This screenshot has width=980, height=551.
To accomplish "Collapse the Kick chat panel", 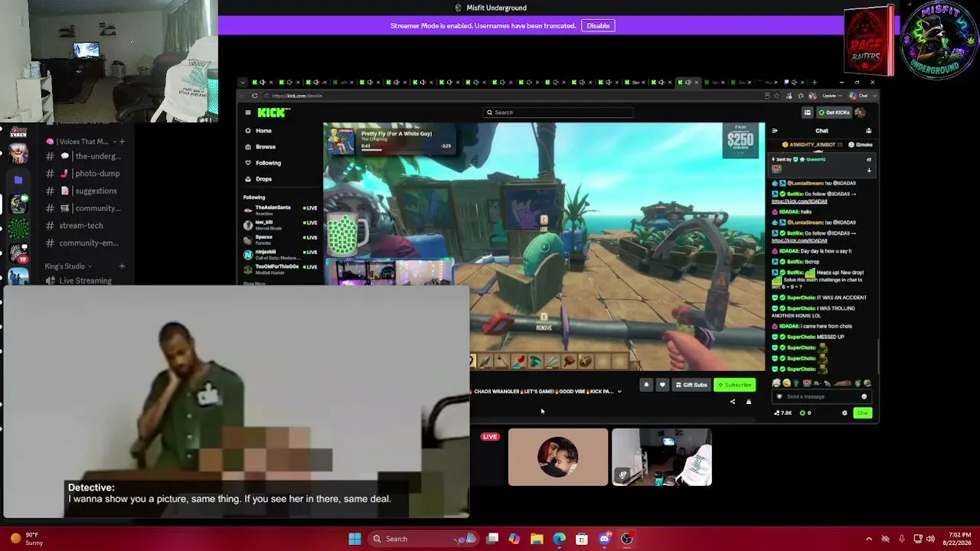I will tap(775, 131).
